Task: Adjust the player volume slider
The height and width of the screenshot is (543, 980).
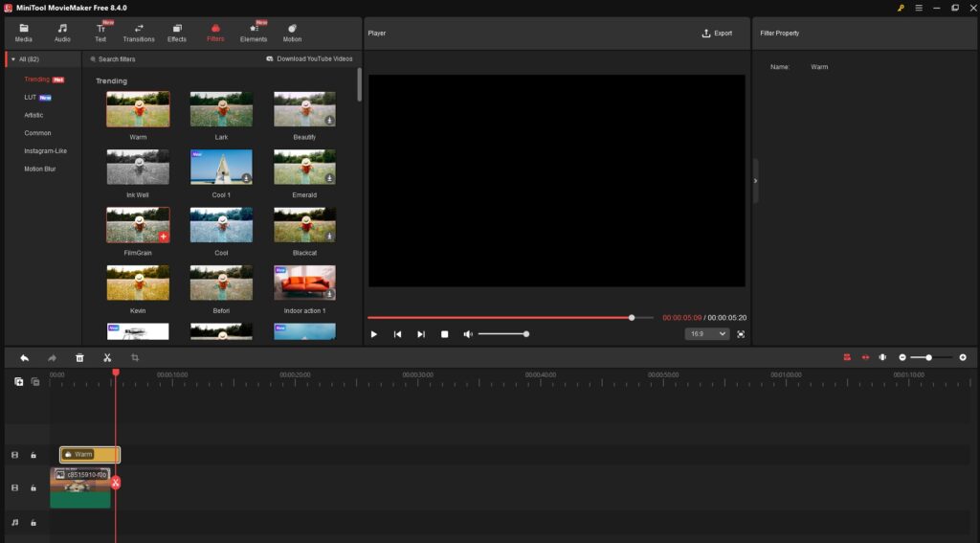Action: (503, 334)
